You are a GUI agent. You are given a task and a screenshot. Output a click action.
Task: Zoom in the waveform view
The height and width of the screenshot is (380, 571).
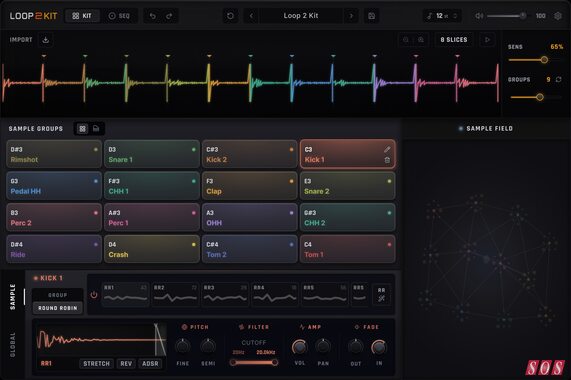(421, 40)
